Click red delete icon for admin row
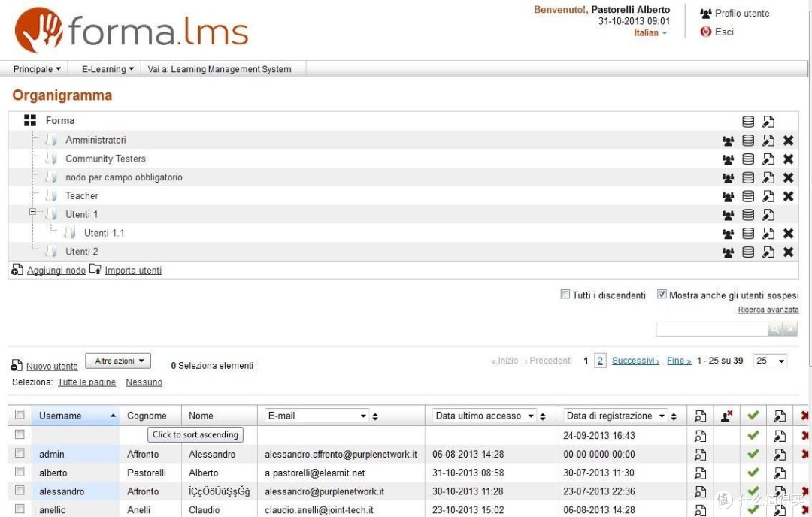 [806, 455]
